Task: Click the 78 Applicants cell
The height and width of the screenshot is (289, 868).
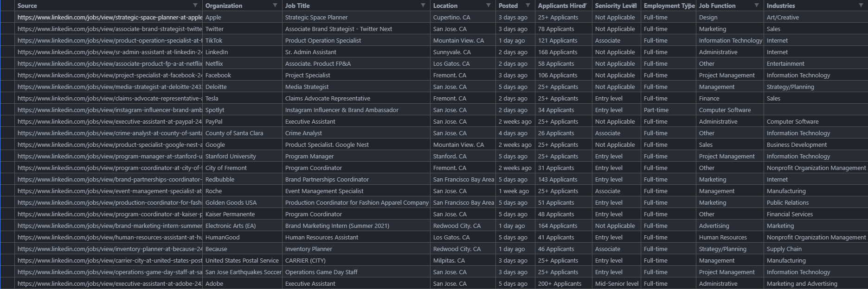Action: 564,29
